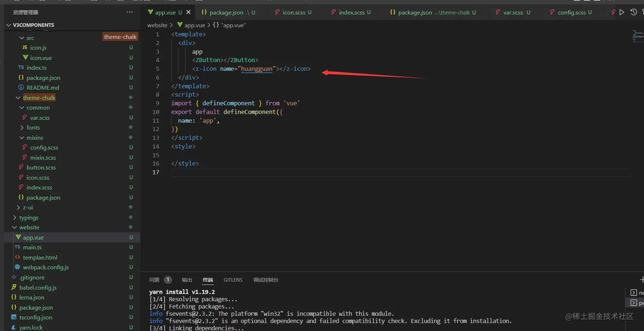Collapse the V3COMPONENTS root folder

pyautogui.click(x=9, y=25)
